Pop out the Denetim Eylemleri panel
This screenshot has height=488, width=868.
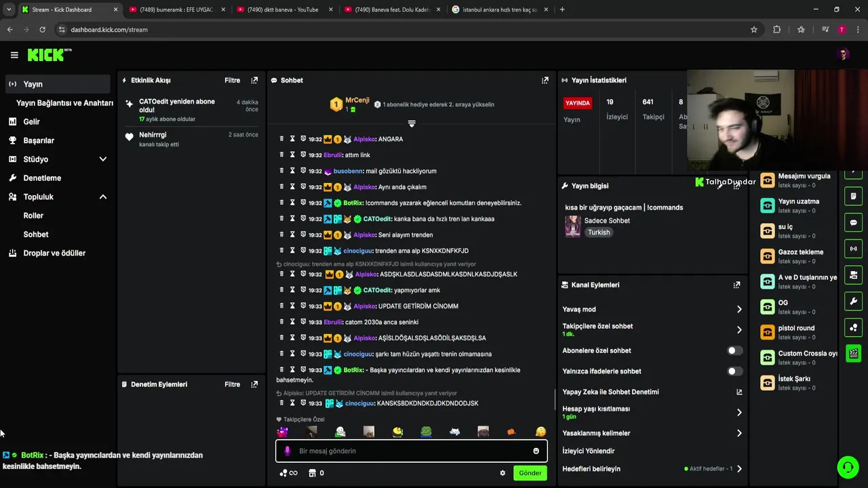pyautogui.click(x=254, y=384)
